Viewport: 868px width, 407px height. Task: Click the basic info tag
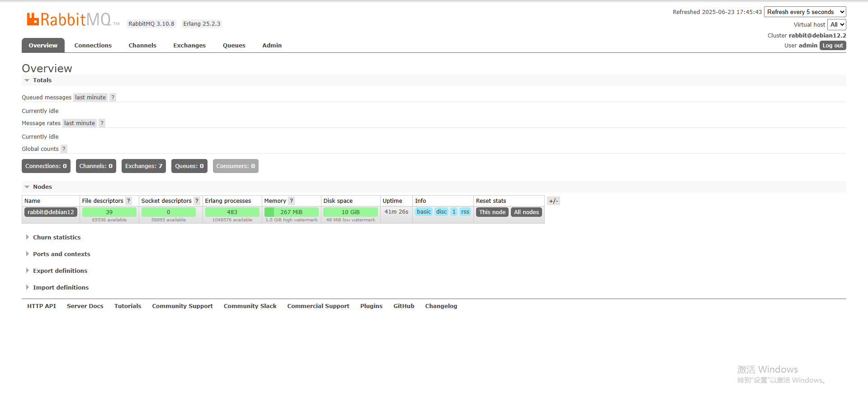coord(424,211)
